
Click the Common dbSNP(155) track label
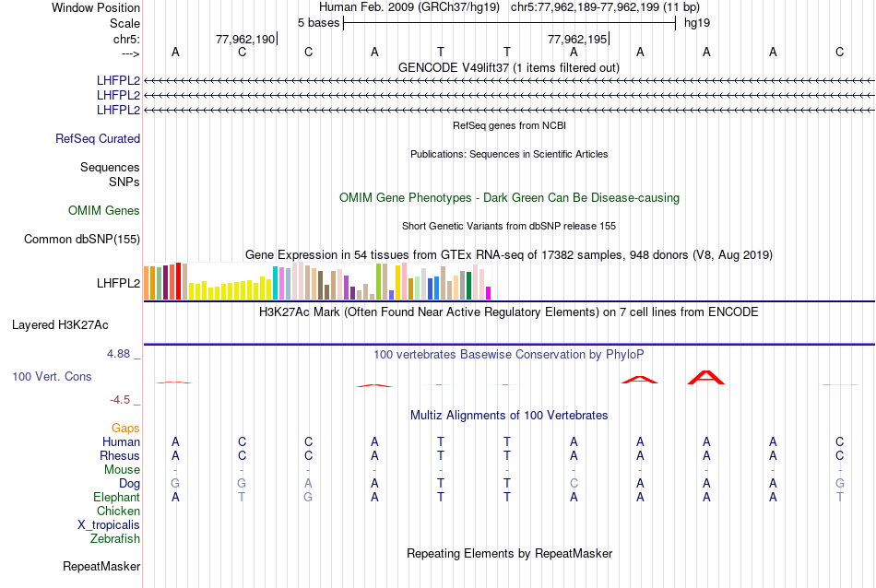point(82,239)
